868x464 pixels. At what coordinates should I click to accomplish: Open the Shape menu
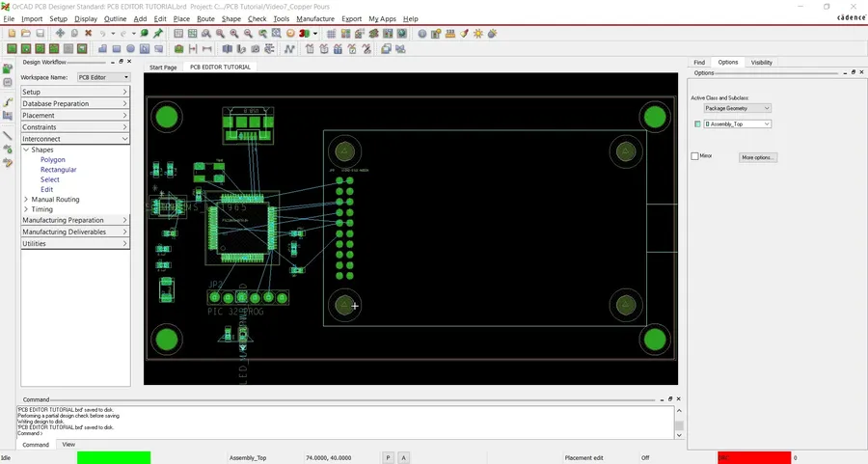pyautogui.click(x=231, y=19)
